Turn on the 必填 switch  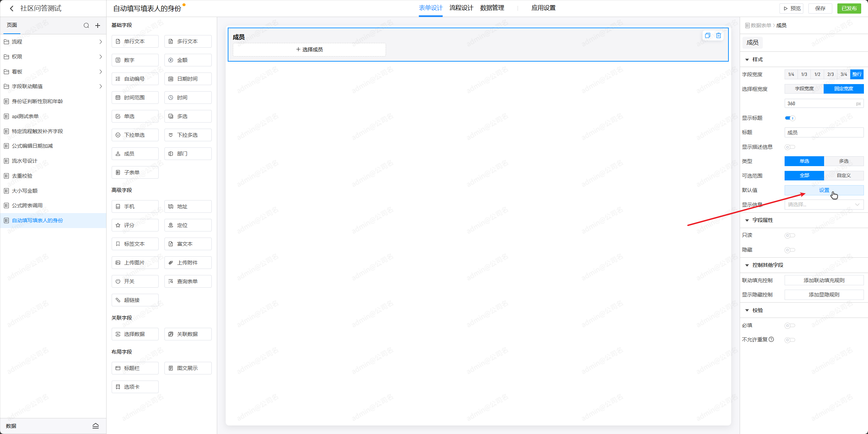790,326
